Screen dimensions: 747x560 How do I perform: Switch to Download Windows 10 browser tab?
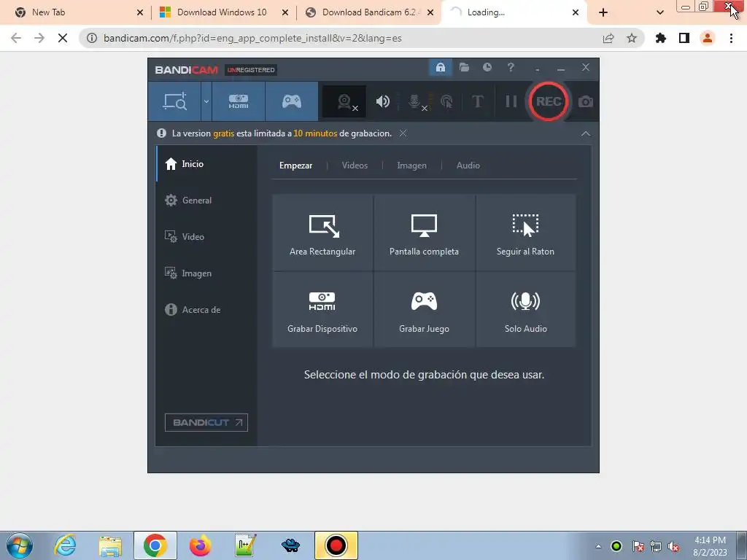(x=222, y=12)
